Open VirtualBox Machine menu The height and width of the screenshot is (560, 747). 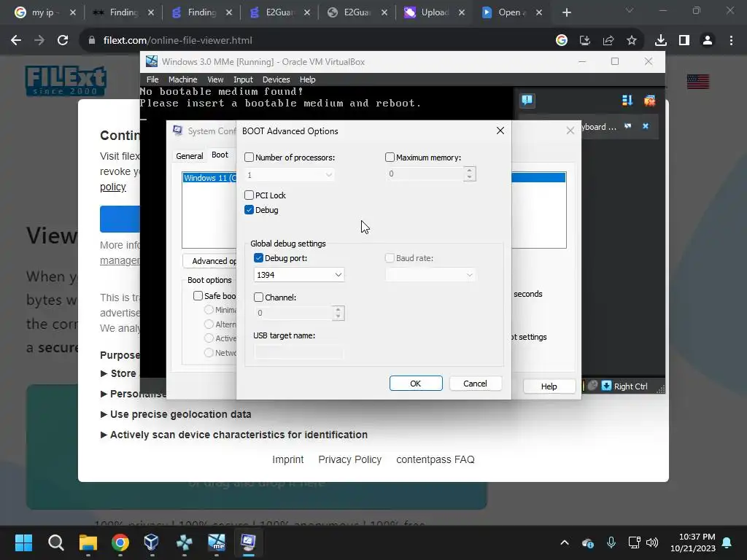click(182, 79)
